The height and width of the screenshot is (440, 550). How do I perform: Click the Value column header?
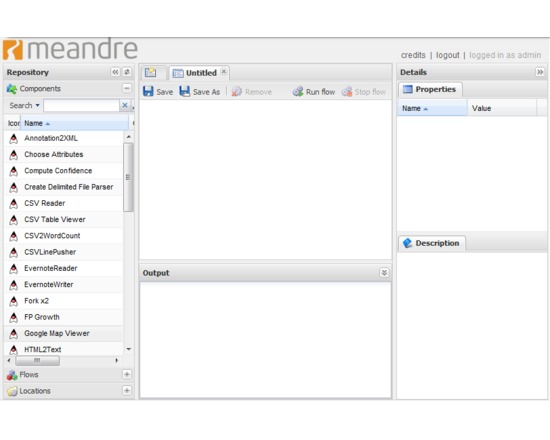pos(502,108)
